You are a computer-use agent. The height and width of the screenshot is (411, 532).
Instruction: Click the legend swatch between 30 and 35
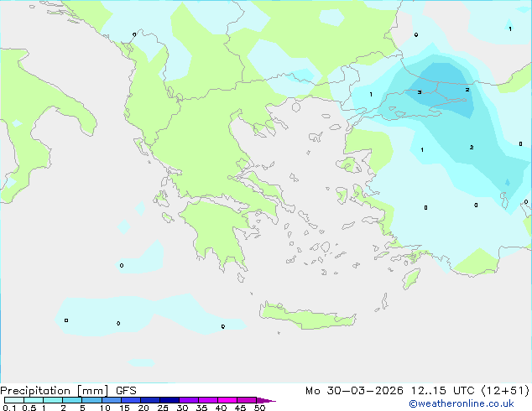[188, 400]
